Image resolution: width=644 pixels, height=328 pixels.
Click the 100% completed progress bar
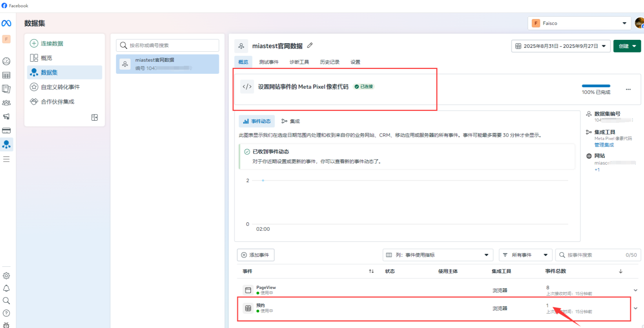pos(596,86)
